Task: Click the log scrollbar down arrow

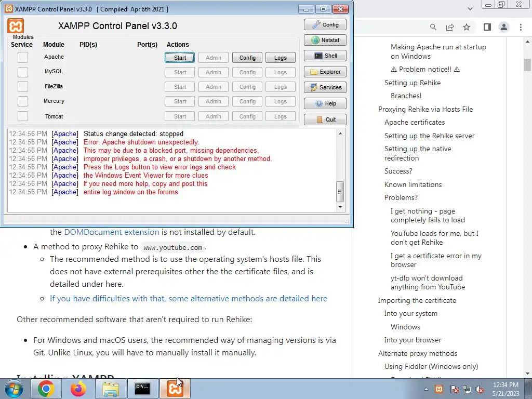Action: click(x=340, y=207)
